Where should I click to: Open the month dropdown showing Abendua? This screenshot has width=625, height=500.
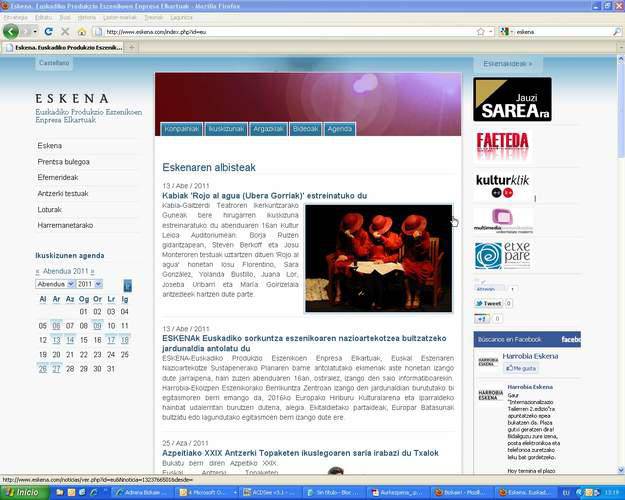pos(55,284)
